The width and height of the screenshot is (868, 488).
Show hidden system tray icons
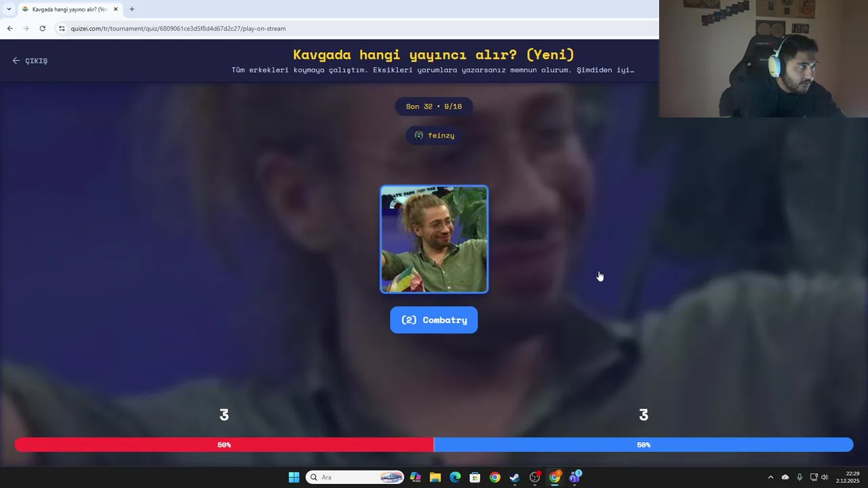coord(770,477)
